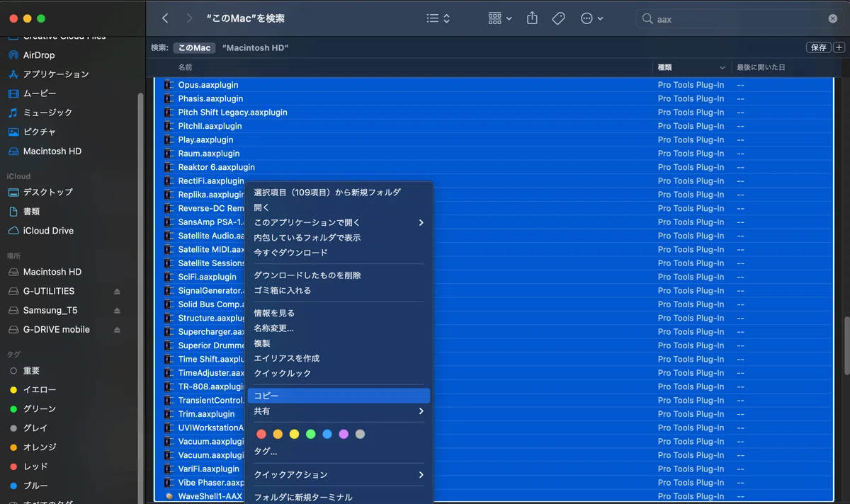Choose 複製 in context menu
The height and width of the screenshot is (504, 850).
339,343
